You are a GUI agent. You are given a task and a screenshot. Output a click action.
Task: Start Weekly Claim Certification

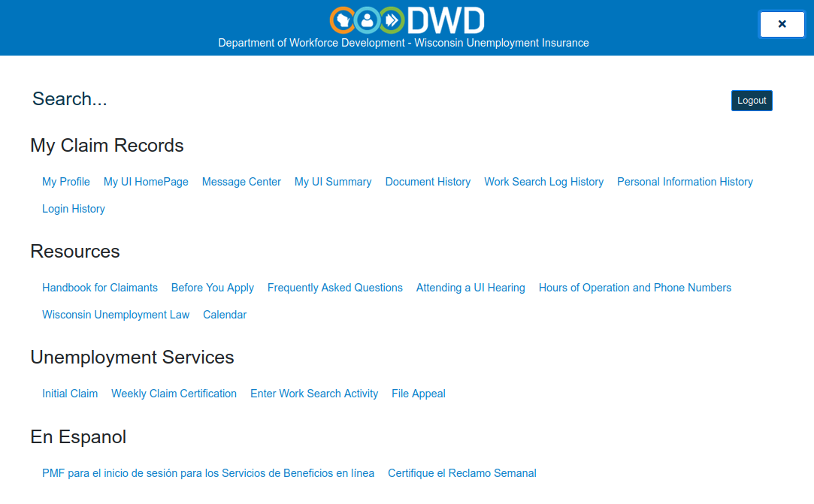tap(174, 394)
